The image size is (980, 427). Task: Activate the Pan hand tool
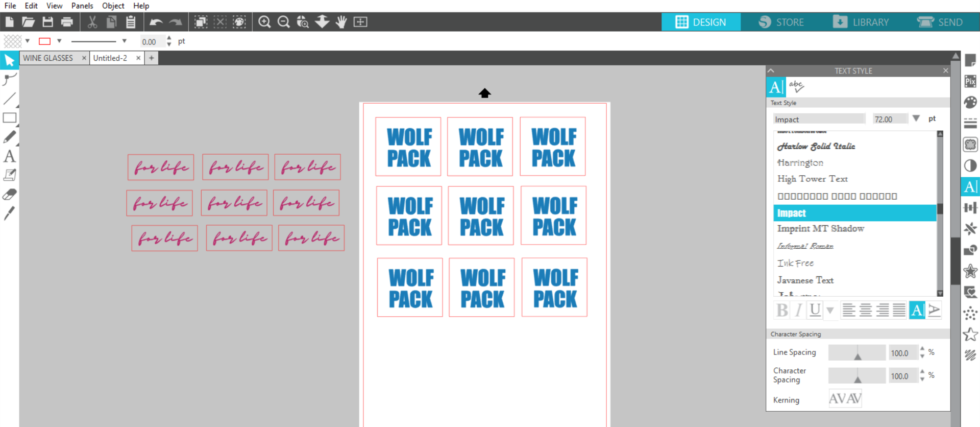341,22
